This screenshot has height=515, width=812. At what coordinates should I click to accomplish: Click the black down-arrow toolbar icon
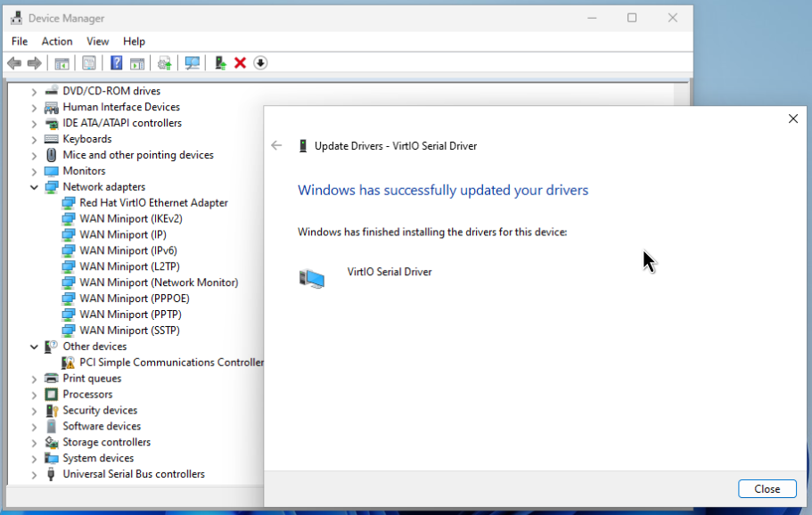pyautogui.click(x=260, y=63)
